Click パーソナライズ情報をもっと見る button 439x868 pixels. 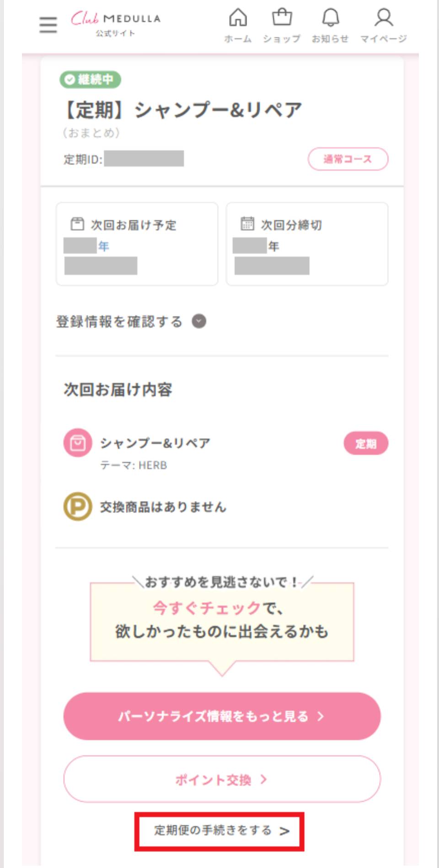[221, 716]
